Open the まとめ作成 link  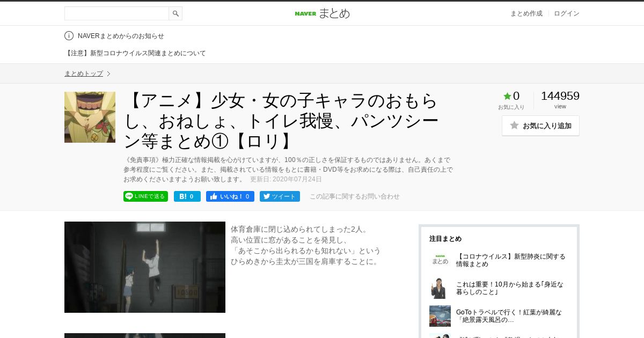pyautogui.click(x=526, y=13)
